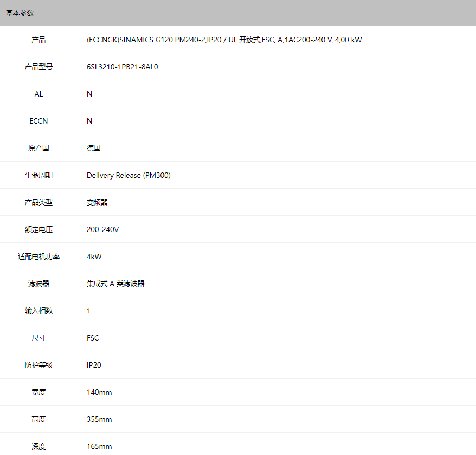Click the 尺寸 label

point(38,338)
